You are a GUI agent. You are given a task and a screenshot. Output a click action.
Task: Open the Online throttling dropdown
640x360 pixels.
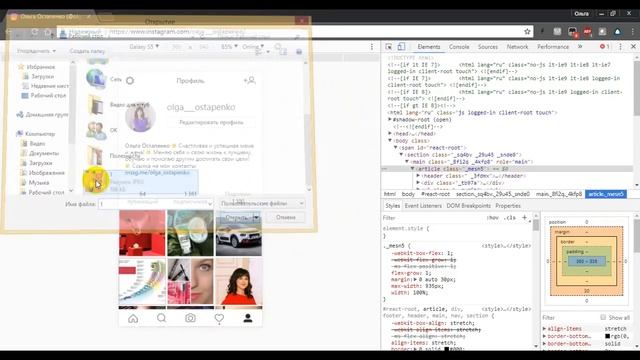(x=253, y=47)
